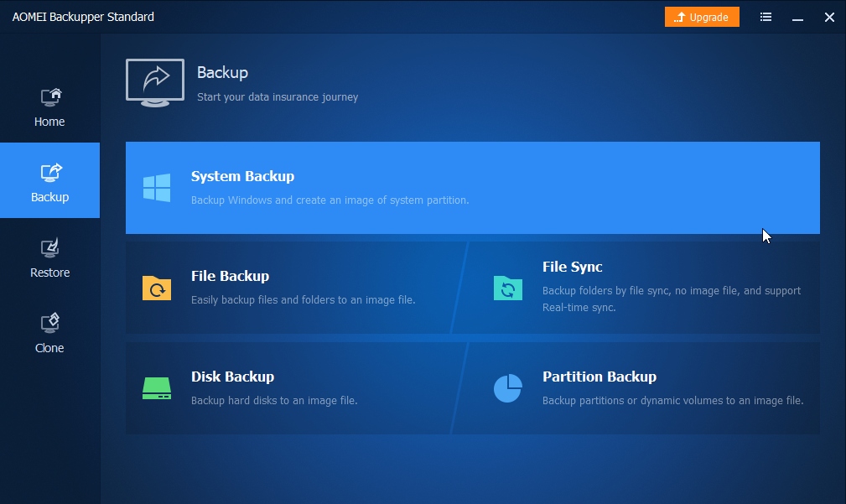Click 'Backup hard disks to an image file' text

[274, 400]
